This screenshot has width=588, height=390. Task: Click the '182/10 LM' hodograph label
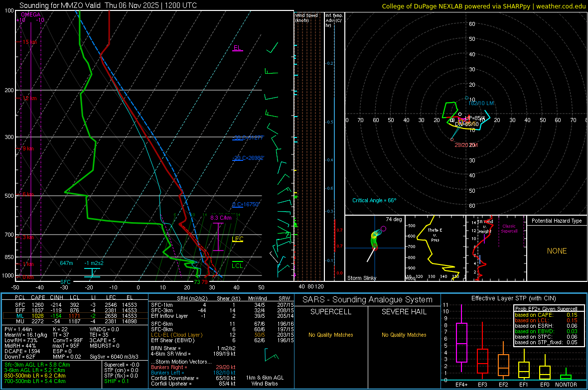point(481,103)
